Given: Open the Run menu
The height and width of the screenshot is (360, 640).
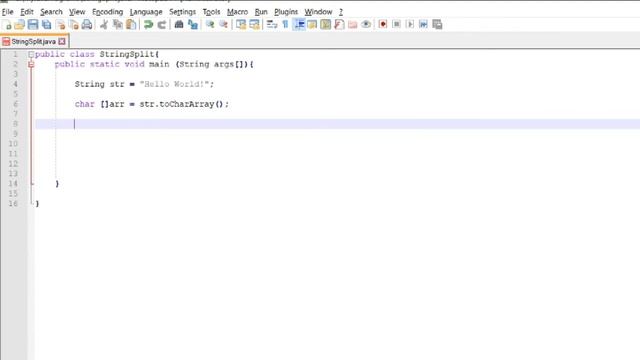Looking at the screenshot, I should click(x=261, y=12).
